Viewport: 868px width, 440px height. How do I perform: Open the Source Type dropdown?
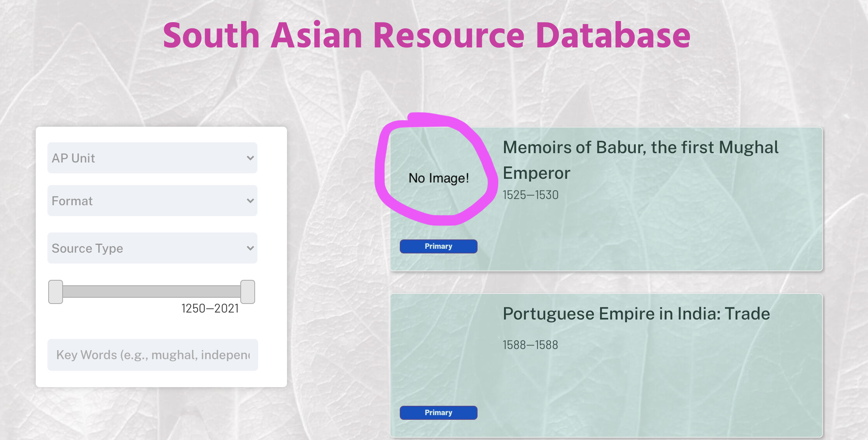pos(152,248)
